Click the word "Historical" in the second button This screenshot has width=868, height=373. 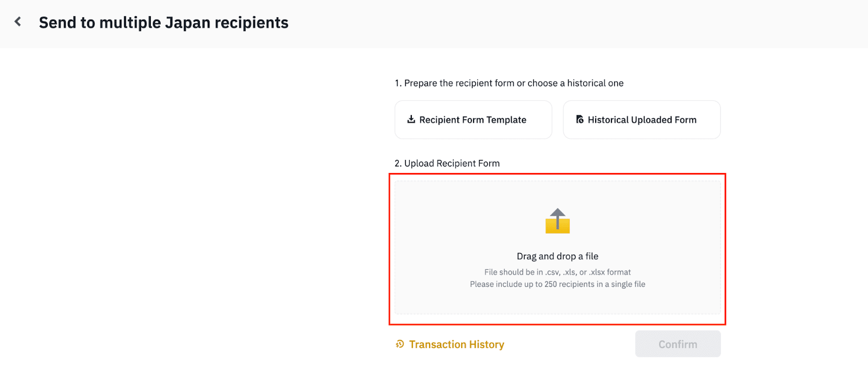(608, 120)
